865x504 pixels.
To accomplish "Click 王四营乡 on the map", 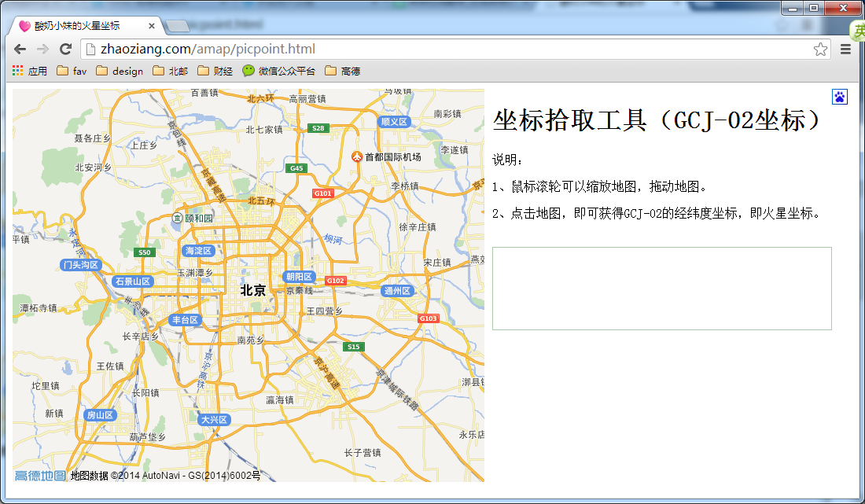I will [x=324, y=311].
